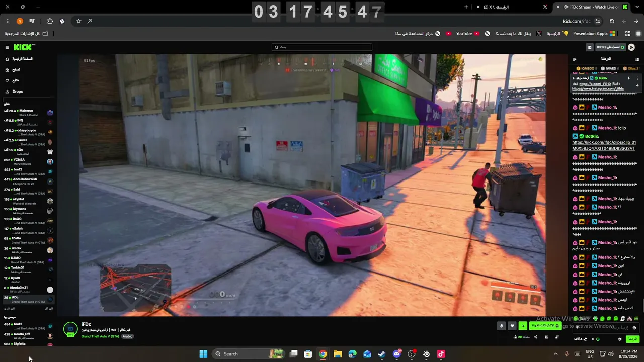This screenshot has width=644, height=362.
Task: Open the Kick sidebar hamburger menu
Action: click(7, 47)
